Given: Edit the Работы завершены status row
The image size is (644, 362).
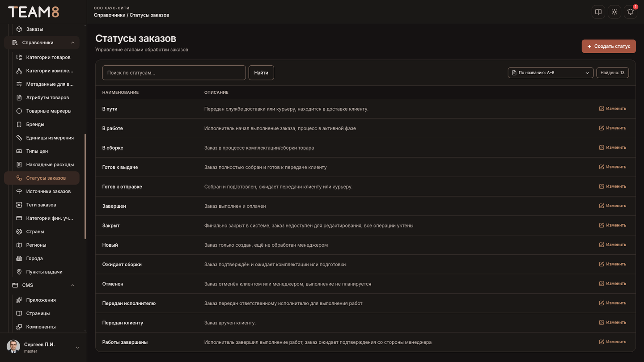Looking at the screenshot, I should pyautogui.click(x=613, y=342).
